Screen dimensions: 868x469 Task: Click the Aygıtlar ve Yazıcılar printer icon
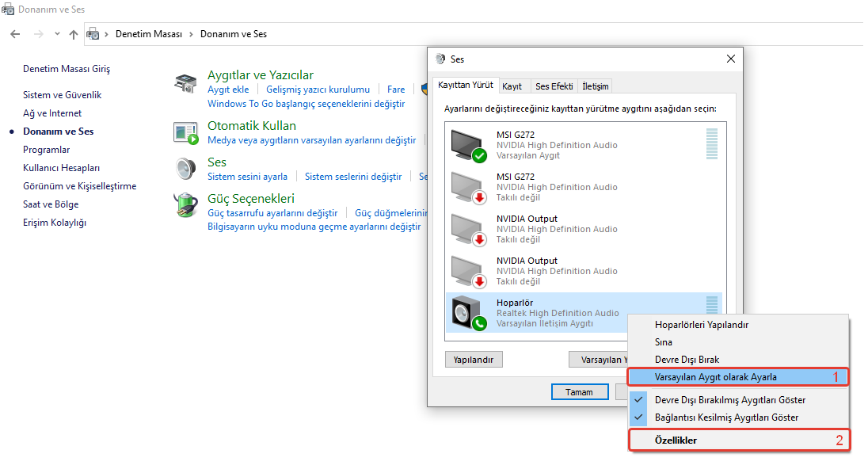tap(185, 82)
